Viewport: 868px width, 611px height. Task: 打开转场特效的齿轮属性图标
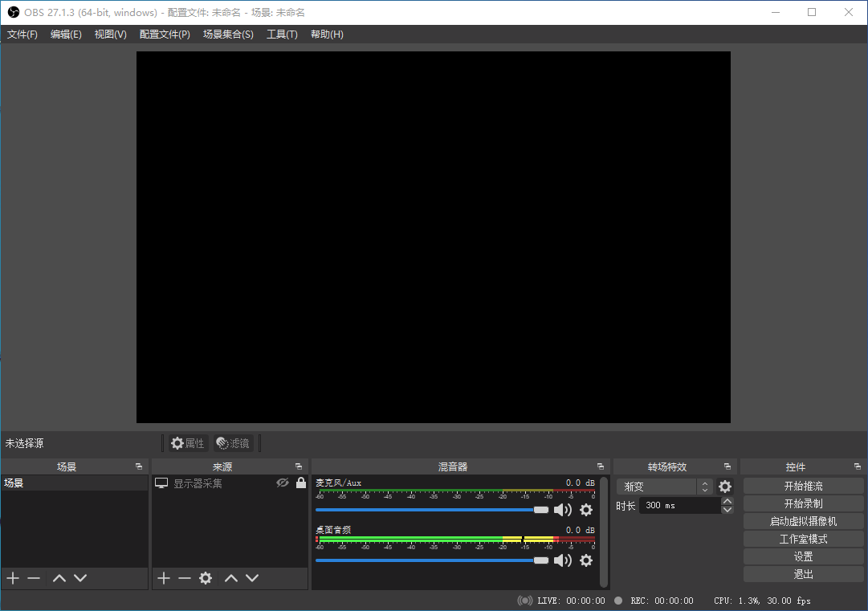(x=725, y=486)
